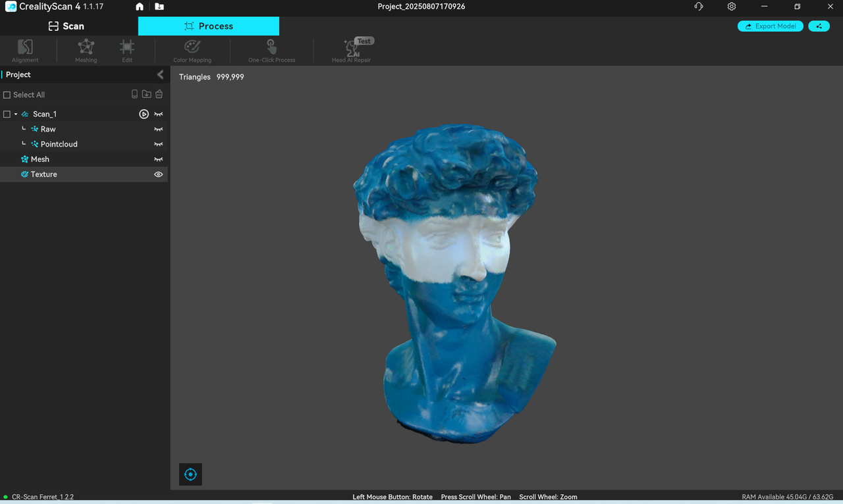
Task: Select the Color Mapping tool
Action: point(192,49)
